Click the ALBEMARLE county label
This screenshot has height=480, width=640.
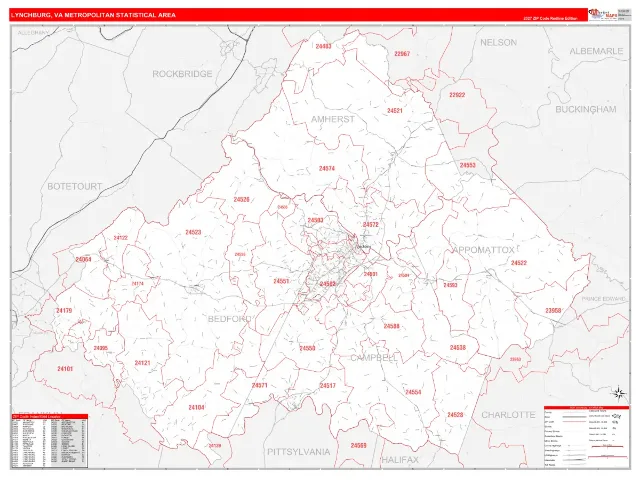pyautogui.click(x=596, y=51)
